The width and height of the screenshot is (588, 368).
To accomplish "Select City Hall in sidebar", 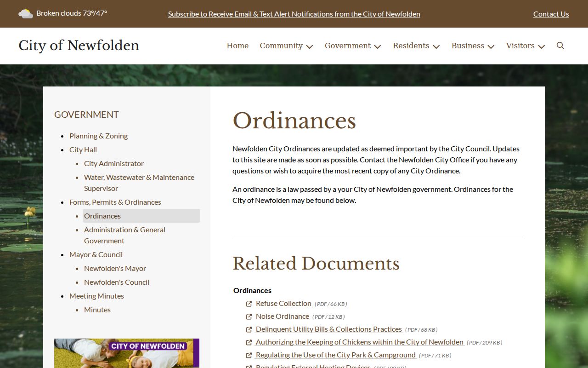I will 83,149.
